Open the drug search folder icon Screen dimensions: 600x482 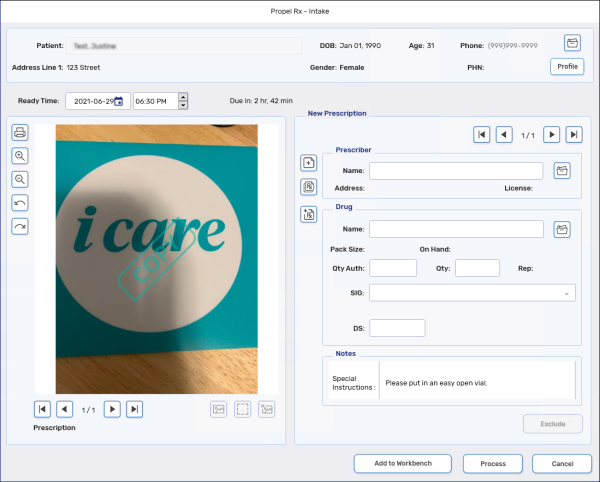coord(562,229)
